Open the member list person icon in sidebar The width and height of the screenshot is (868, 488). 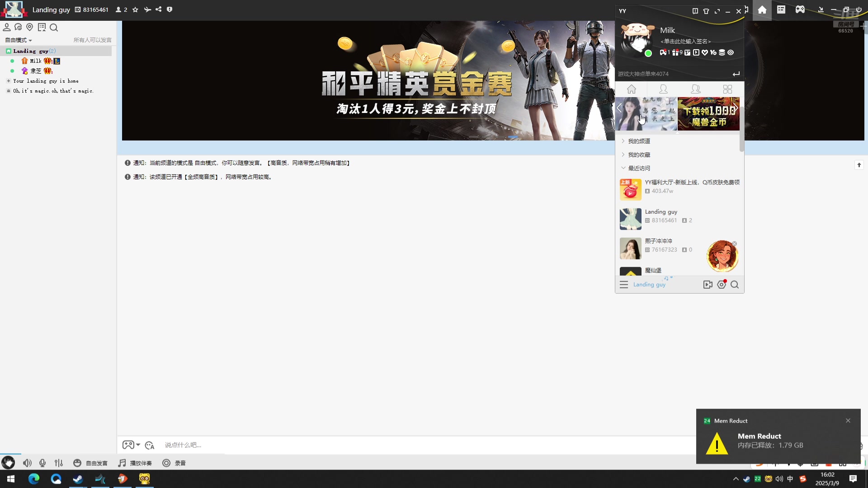[x=7, y=28]
